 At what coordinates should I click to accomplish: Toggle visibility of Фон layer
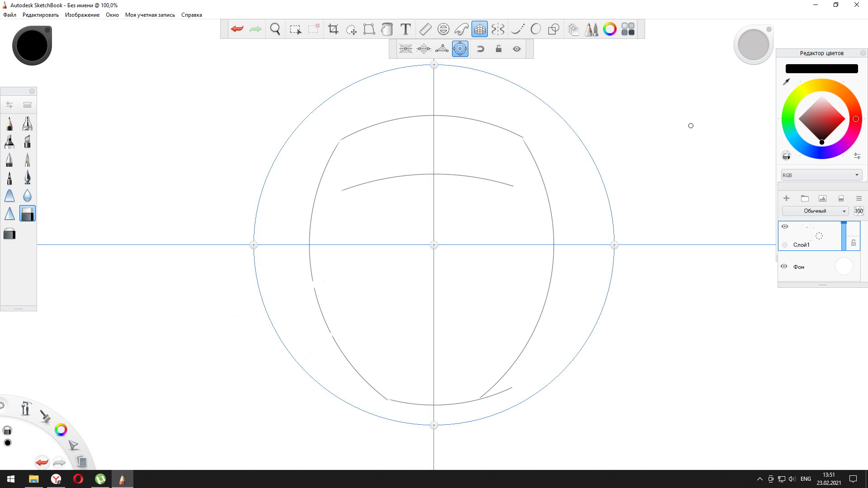[x=784, y=267]
